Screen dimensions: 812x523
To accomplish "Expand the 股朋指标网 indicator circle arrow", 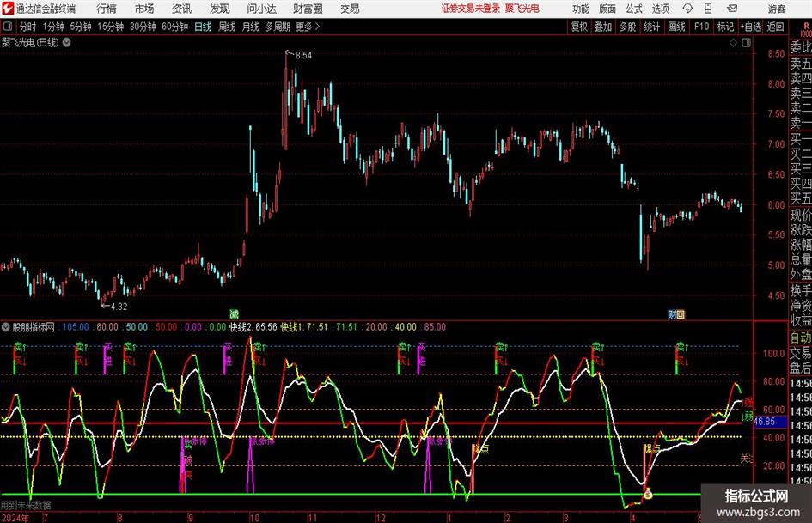I will point(6,327).
